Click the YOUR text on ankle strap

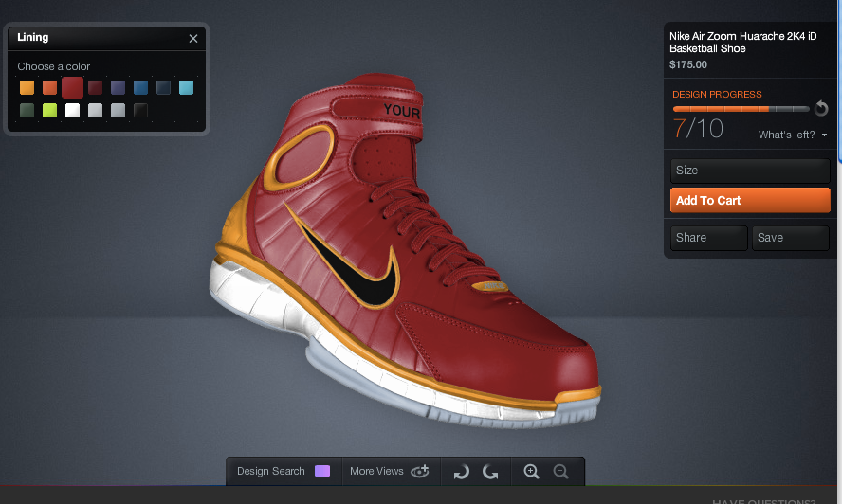402,111
